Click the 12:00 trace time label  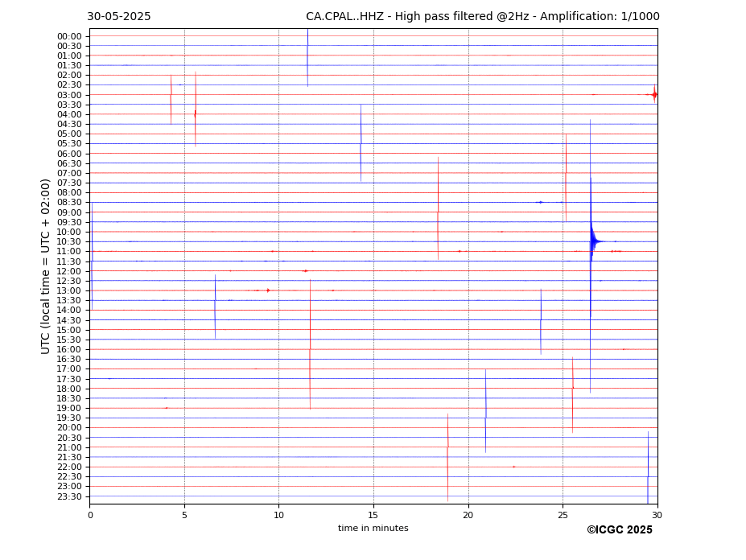click(x=69, y=271)
